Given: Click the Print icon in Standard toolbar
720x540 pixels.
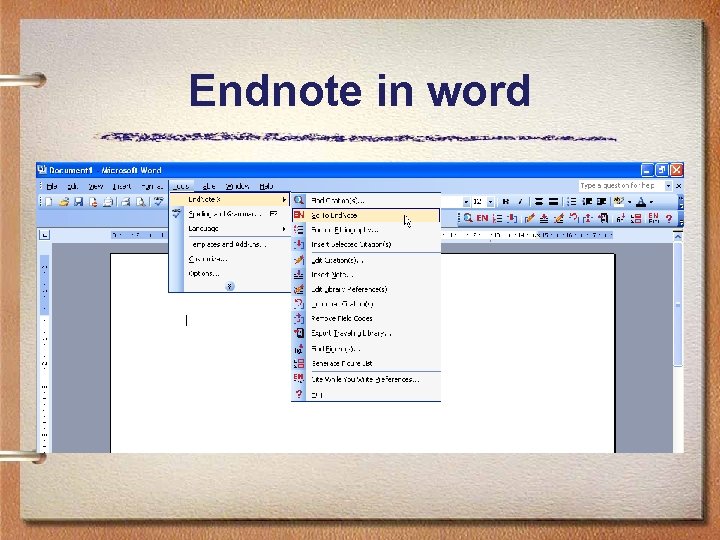Looking at the screenshot, I should pyautogui.click(x=125, y=202).
